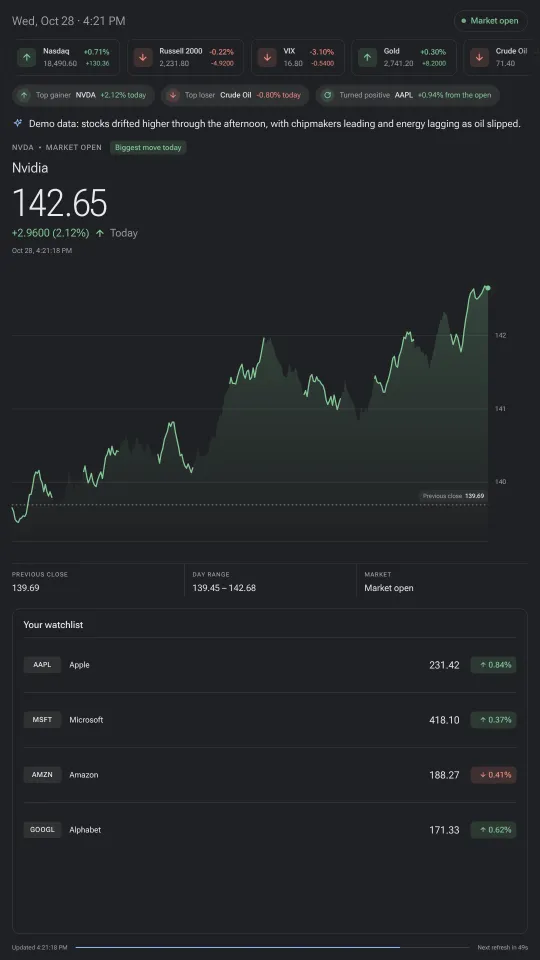Click the MSFT ticker badge
This screenshot has height=960, width=540.
click(x=42, y=720)
